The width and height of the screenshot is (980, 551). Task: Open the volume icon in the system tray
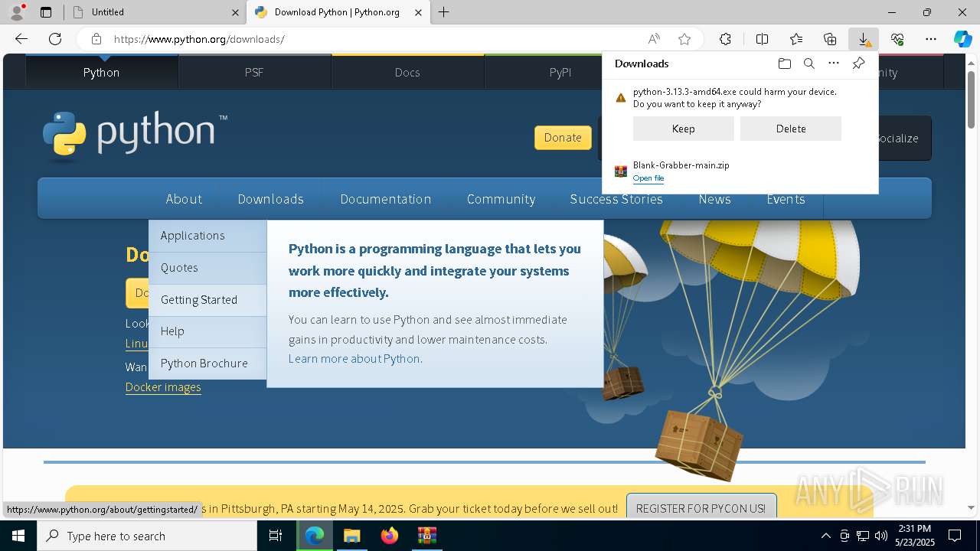(880, 536)
